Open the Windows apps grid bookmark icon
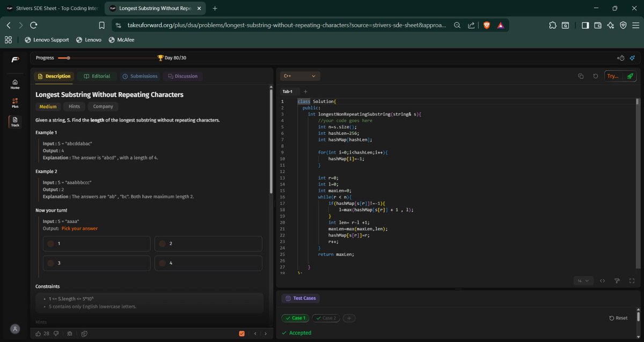This screenshot has height=342, width=644. pyautogui.click(x=8, y=40)
